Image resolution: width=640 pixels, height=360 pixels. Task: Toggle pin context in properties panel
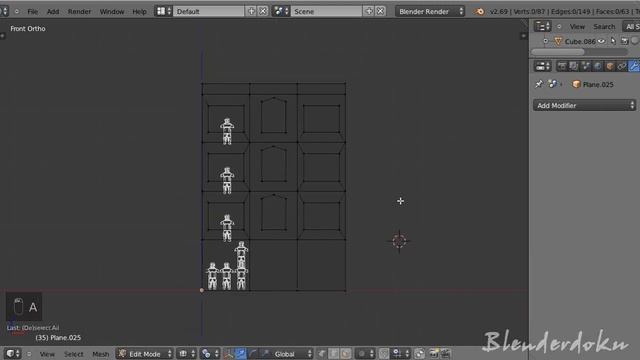pos(539,84)
